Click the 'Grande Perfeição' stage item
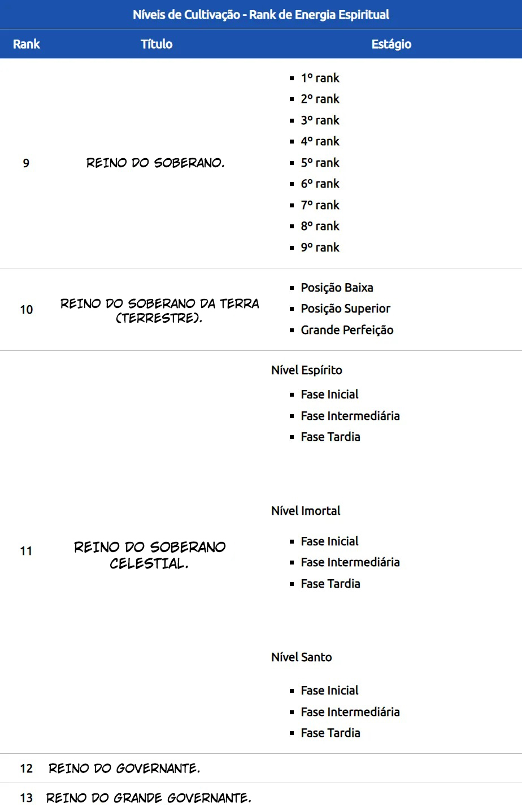The image size is (522, 812). click(347, 330)
